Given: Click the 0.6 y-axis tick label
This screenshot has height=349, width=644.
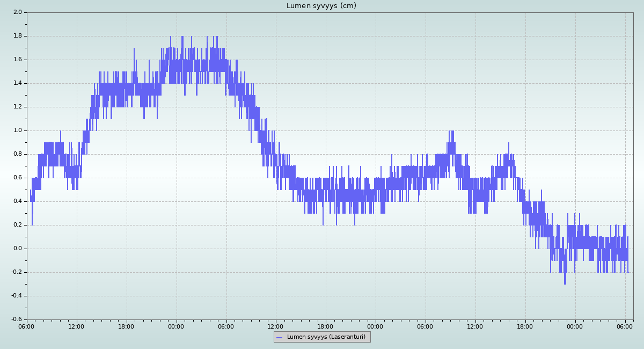Looking at the screenshot, I should (17, 178).
